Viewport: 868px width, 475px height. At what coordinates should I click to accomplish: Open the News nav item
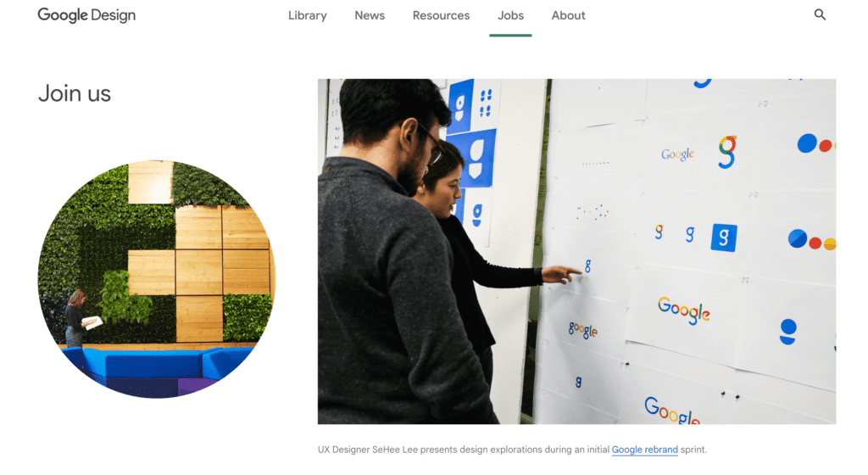point(370,15)
